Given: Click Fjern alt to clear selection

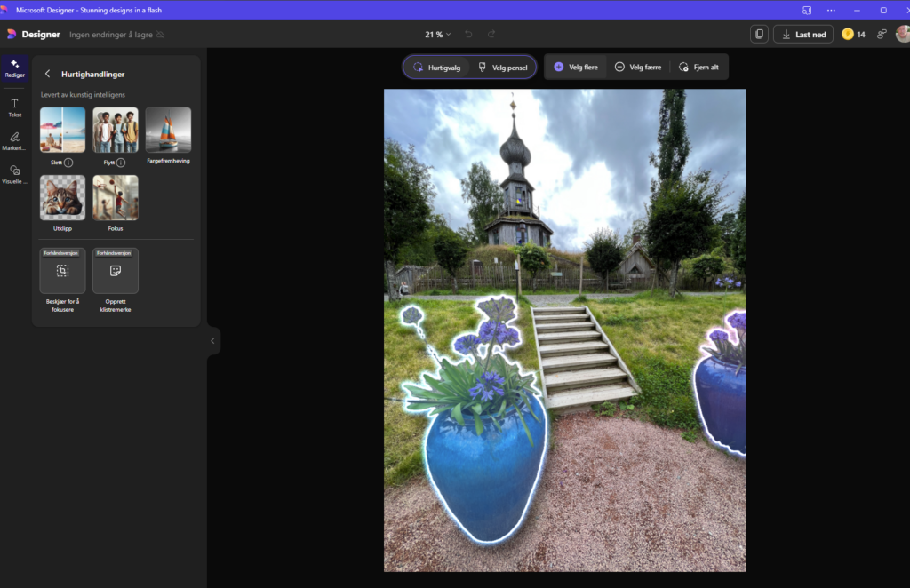Looking at the screenshot, I should pos(698,68).
